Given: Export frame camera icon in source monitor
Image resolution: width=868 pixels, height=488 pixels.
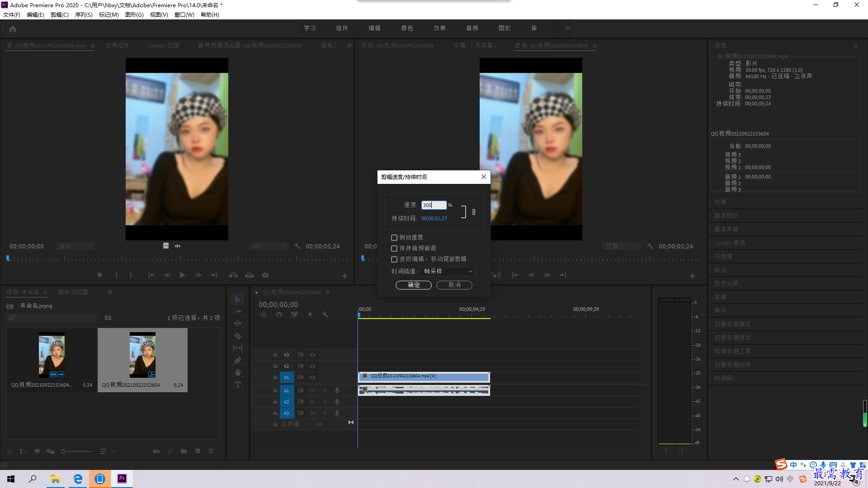Looking at the screenshot, I should (265, 275).
